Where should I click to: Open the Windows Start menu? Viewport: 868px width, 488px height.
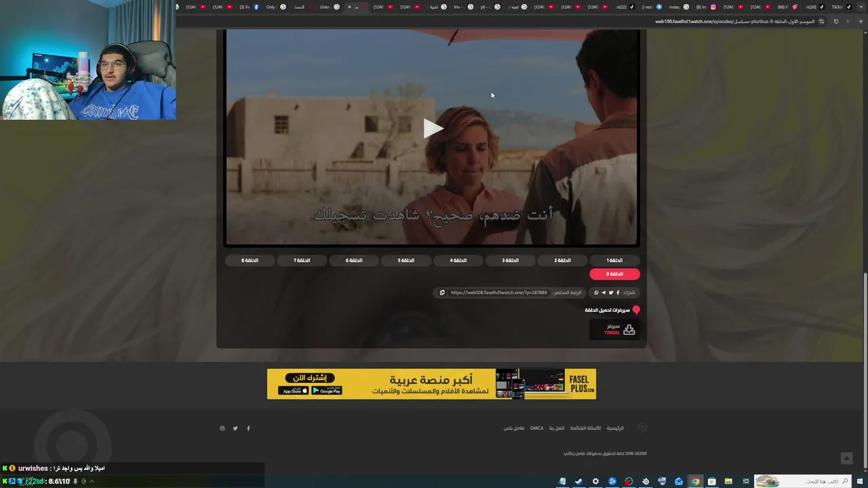point(860,481)
